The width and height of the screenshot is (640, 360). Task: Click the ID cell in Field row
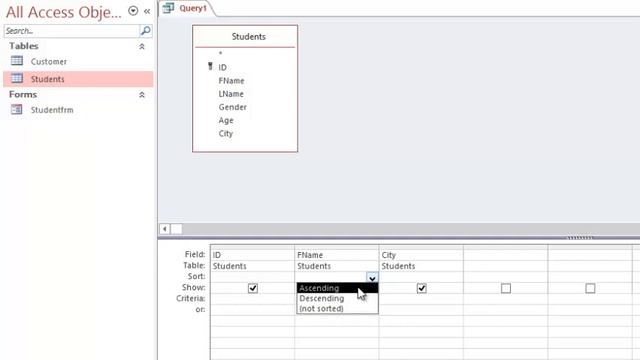click(252, 255)
